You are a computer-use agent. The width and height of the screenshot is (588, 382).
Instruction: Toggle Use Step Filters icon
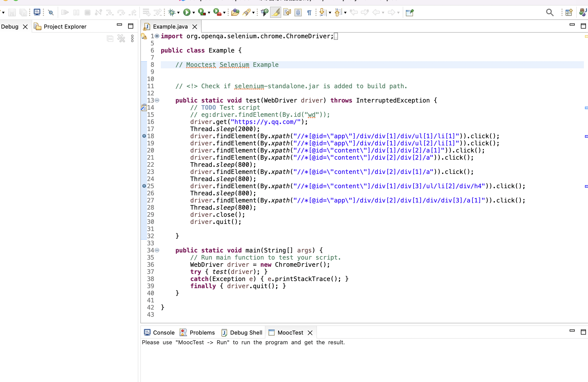[158, 12]
